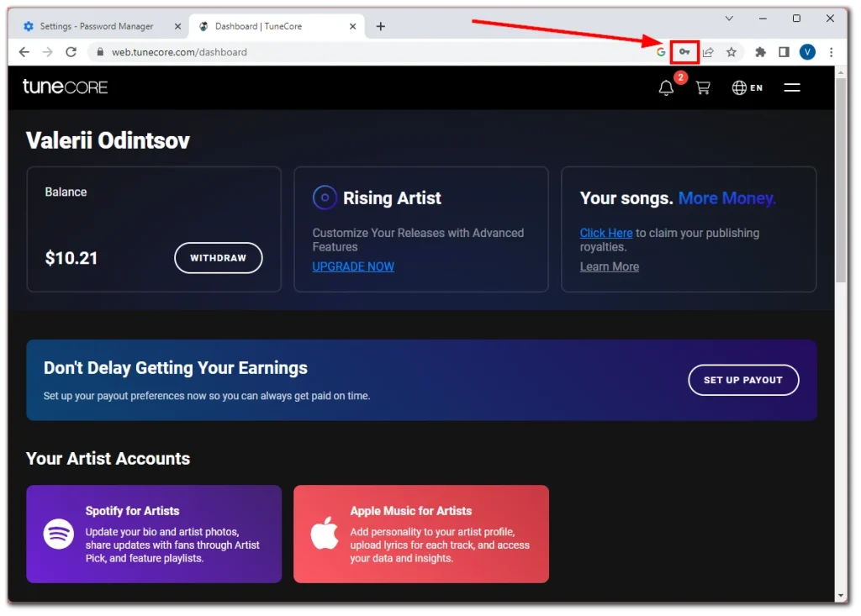This screenshot has height=616, width=861.
Task: Open Chrome side panel icon
Action: tap(784, 52)
